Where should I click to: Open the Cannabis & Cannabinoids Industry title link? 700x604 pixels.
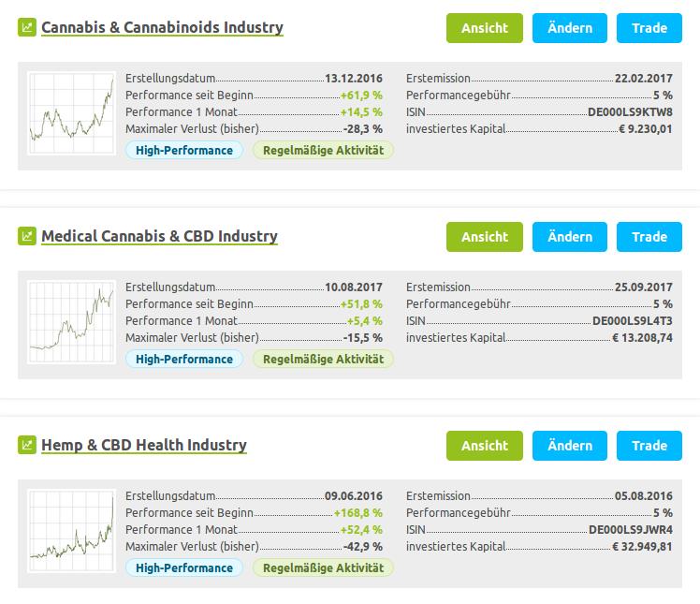point(163,27)
